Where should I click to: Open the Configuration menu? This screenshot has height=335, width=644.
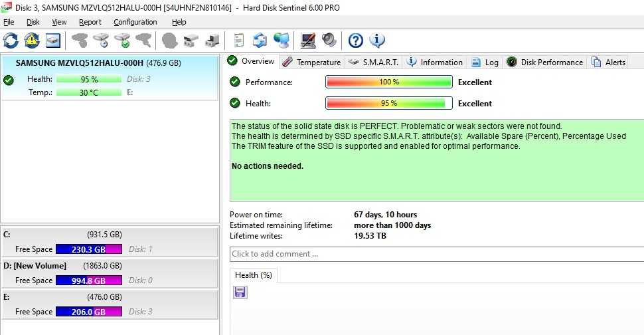[x=135, y=22]
